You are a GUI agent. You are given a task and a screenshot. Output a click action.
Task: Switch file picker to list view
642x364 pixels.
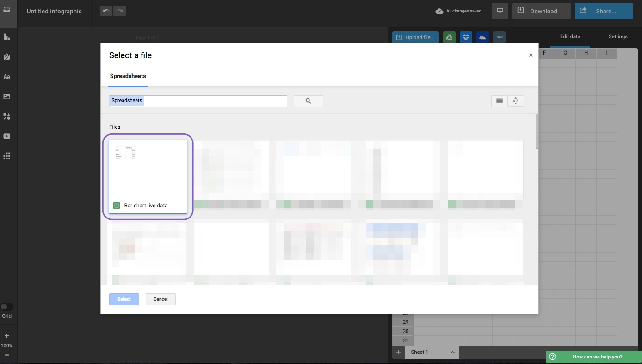[499, 101]
